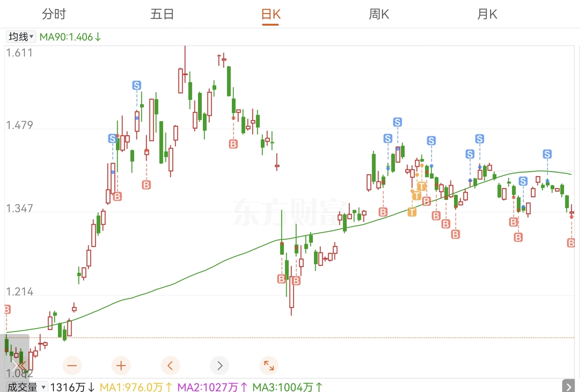Image resolution: width=580 pixels, height=392 pixels.
Task: Tap the bottom orange T marker
Action: click(412, 212)
